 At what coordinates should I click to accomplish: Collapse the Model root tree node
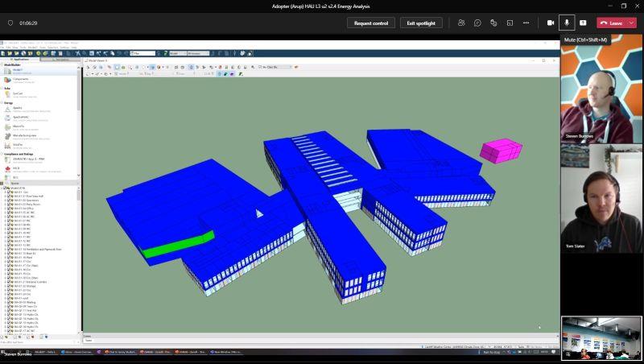pyautogui.click(x=3, y=188)
